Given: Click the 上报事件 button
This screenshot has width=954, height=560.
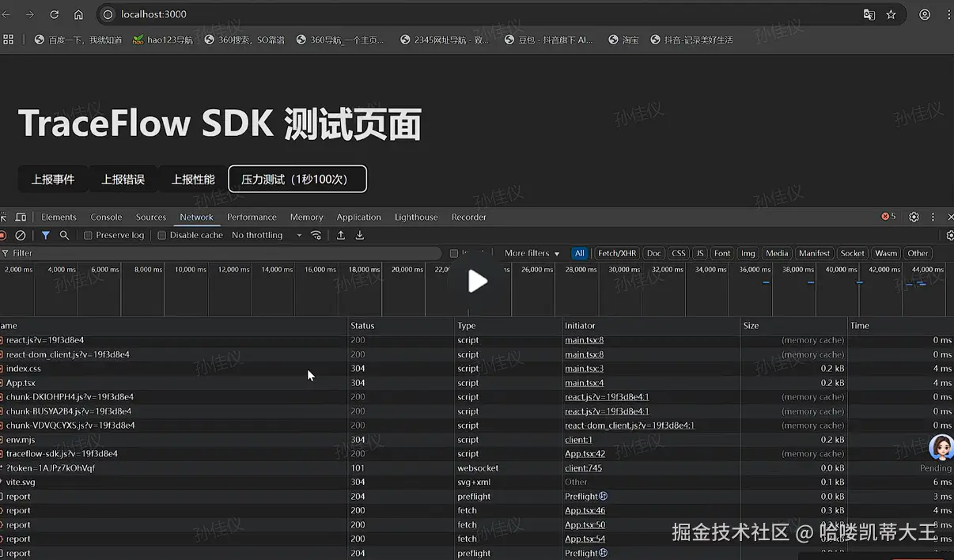Looking at the screenshot, I should click(x=53, y=179).
